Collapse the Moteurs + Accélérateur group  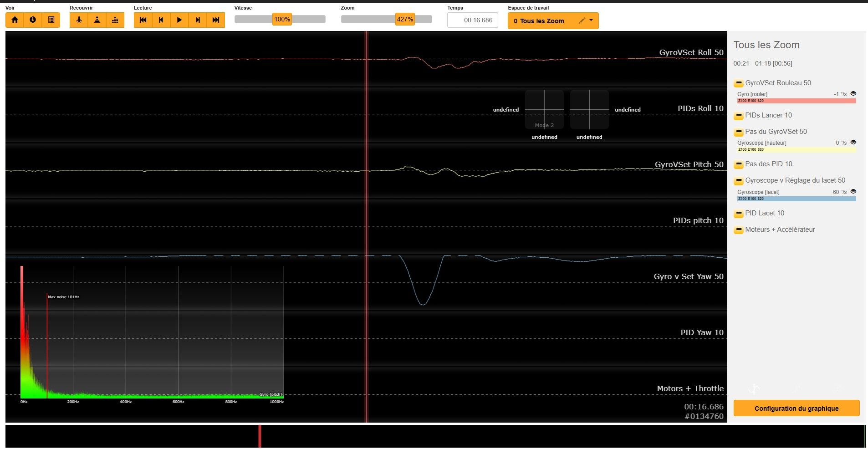[x=739, y=230]
